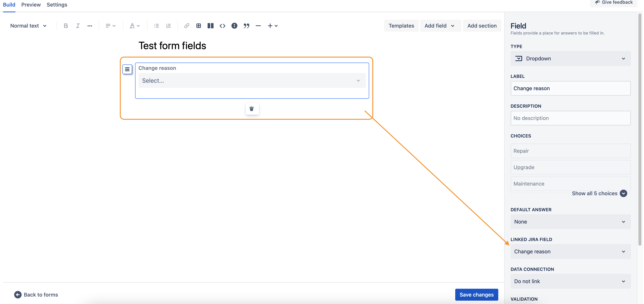The image size is (644, 304).
Task: Add a two-column layout
Action: point(211,26)
